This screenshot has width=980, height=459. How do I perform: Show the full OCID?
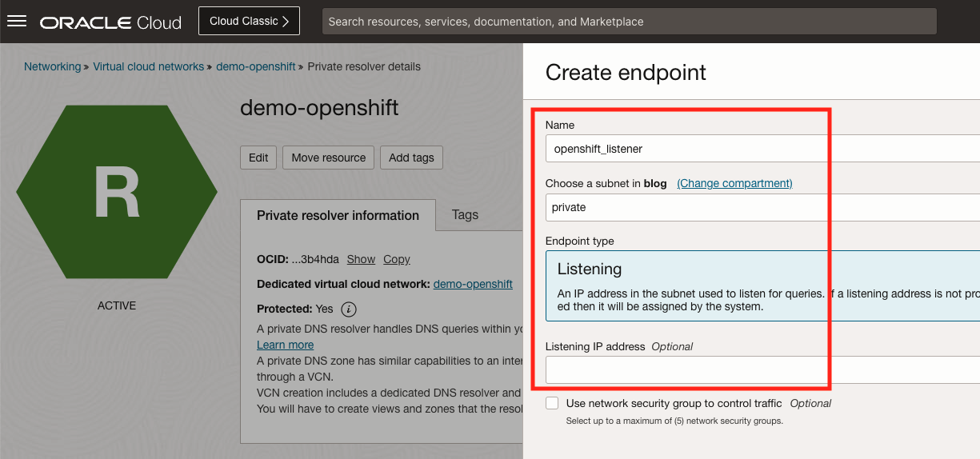point(361,259)
